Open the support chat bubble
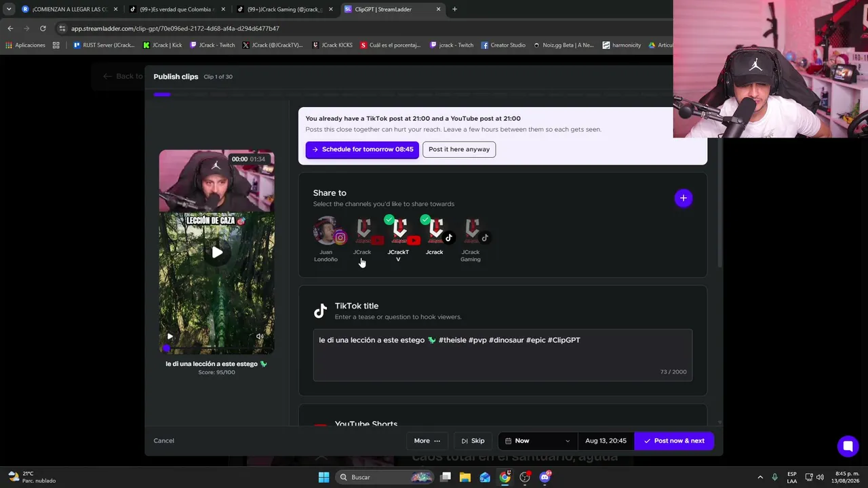Image resolution: width=868 pixels, height=488 pixels. tap(848, 446)
